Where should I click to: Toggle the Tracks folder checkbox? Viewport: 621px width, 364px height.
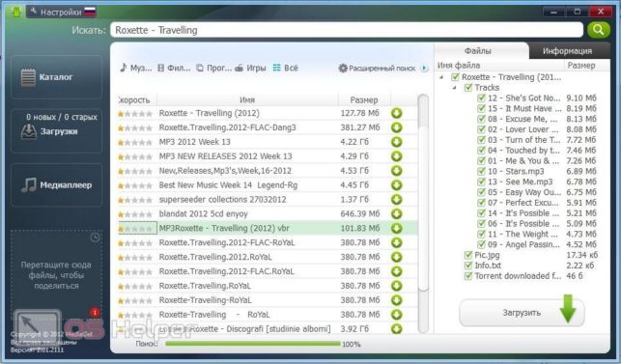(468, 88)
